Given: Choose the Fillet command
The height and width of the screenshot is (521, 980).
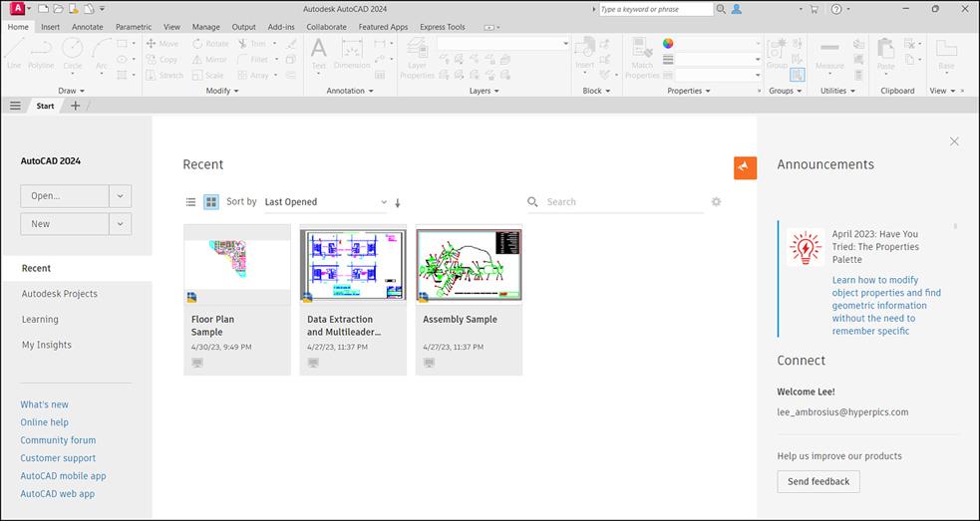Looking at the screenshot, I should tap(252, 60).
